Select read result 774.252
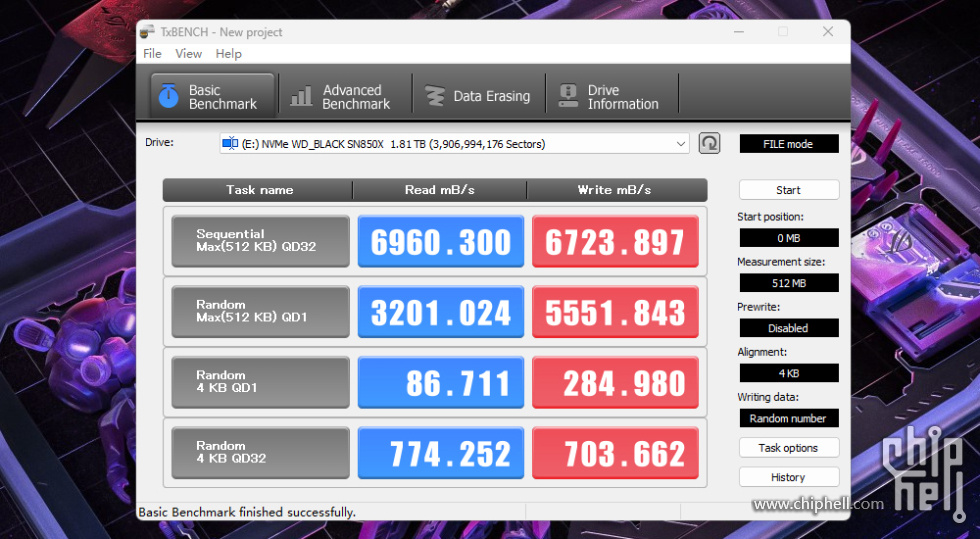Image resolution: width=980 pixels, height=539 pixels. [441, 453]
